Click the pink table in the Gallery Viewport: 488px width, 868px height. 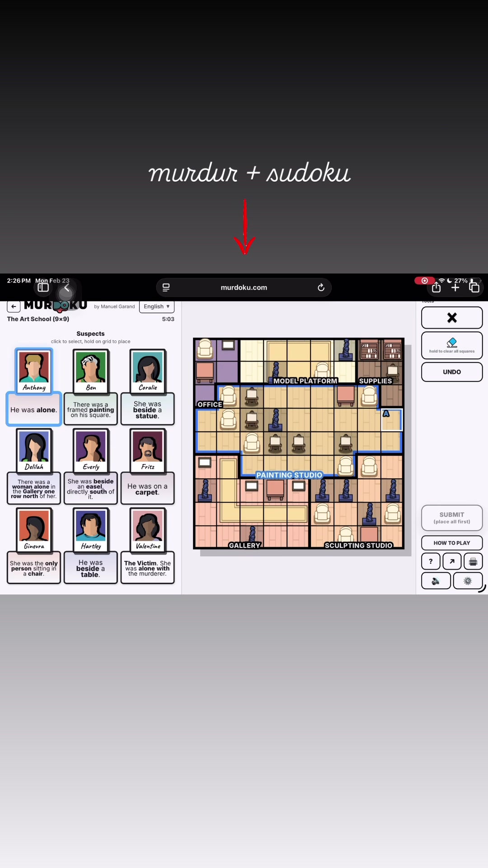coord(275,491)
